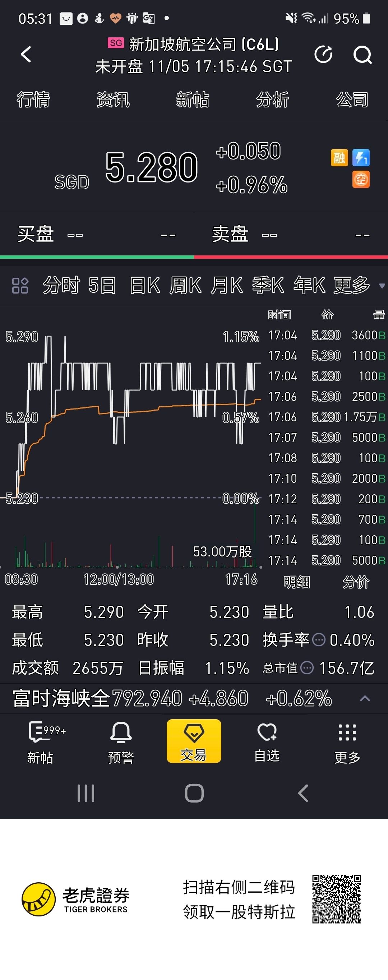388x980 pixels.
Task: Switch to the 分析 tab
Action: (272, 100)
